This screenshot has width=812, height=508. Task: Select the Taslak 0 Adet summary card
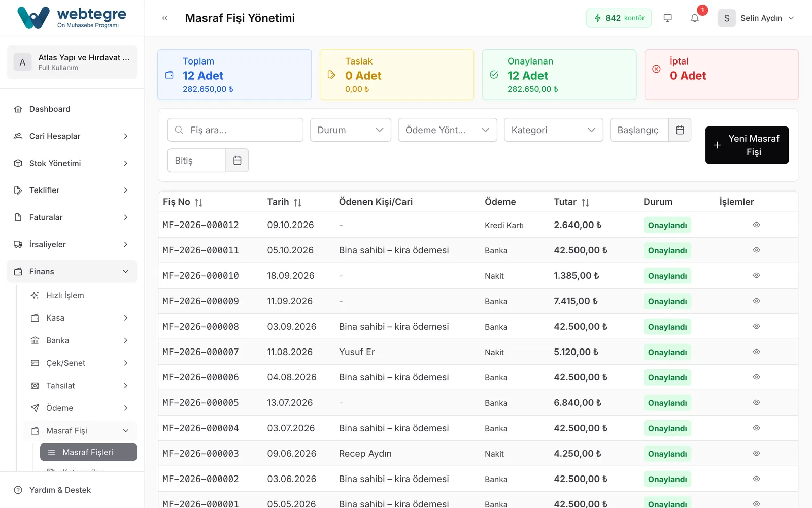[397, 75]
